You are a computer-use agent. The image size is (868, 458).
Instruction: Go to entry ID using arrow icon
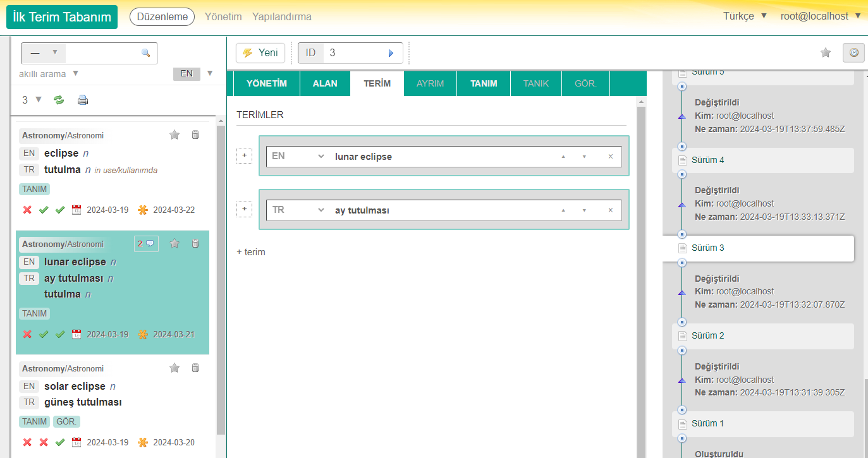tap(391, 53)
